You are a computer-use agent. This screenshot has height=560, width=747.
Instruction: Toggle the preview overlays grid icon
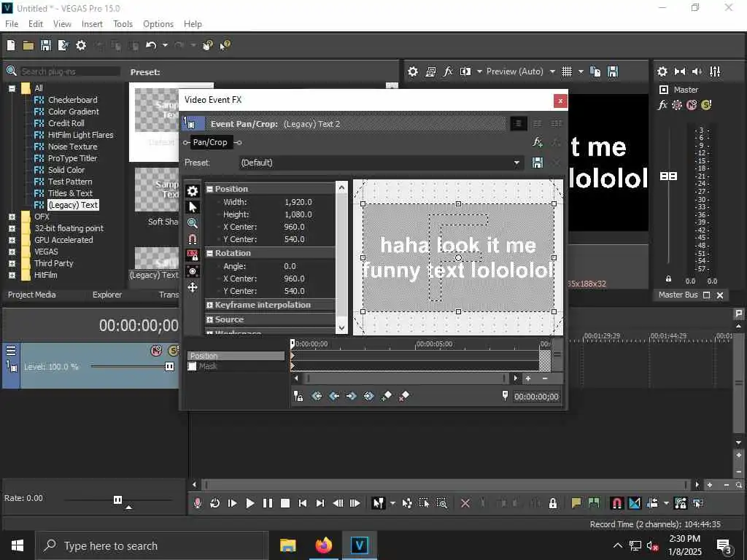click(x=566, y=71)
